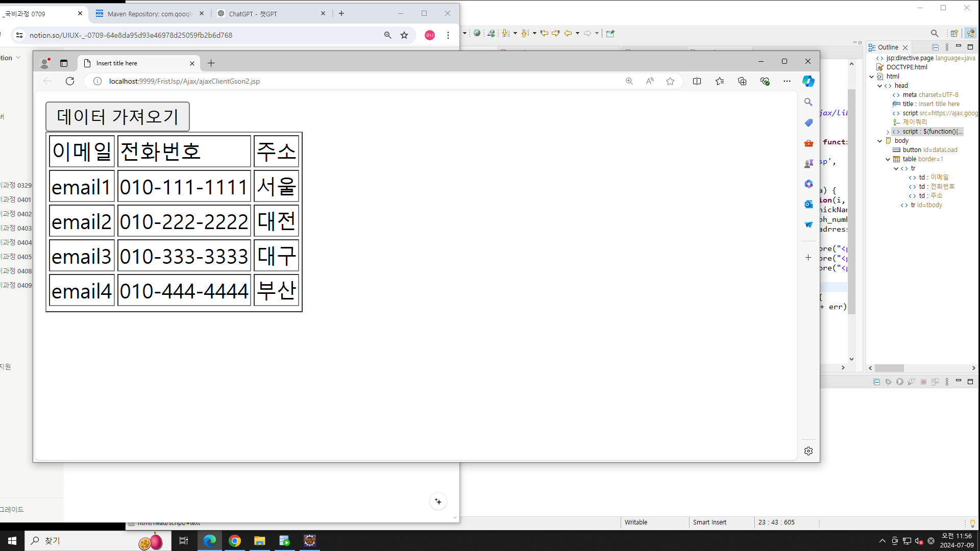Click the Edge refresh page icon
The width and height of the screenshot is (980, 551).
pos(70,81)
